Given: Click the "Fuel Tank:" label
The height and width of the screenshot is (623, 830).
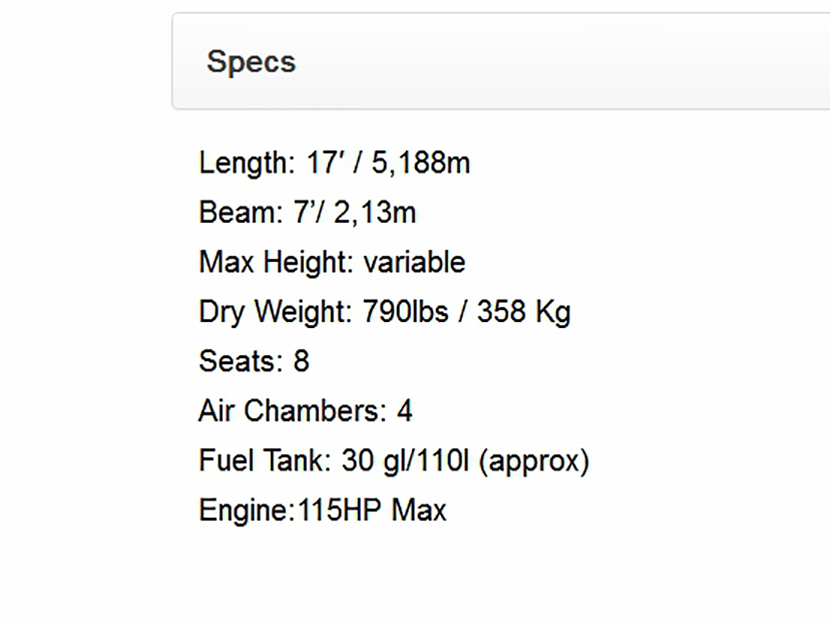Looking at the screenshot, I should [x=264, y=461].
